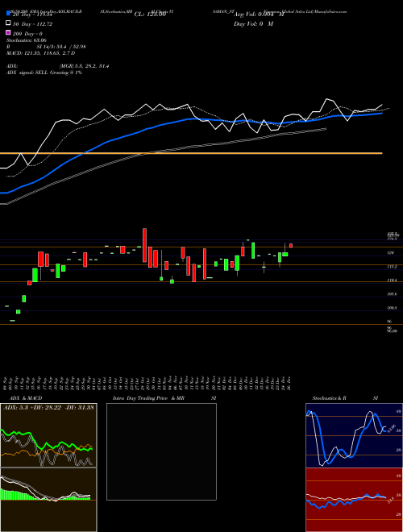The height and width of the screenshot is (532, 403).
Task: Click the magenta 200 Day legend swatch
Action: coord(8,33)
